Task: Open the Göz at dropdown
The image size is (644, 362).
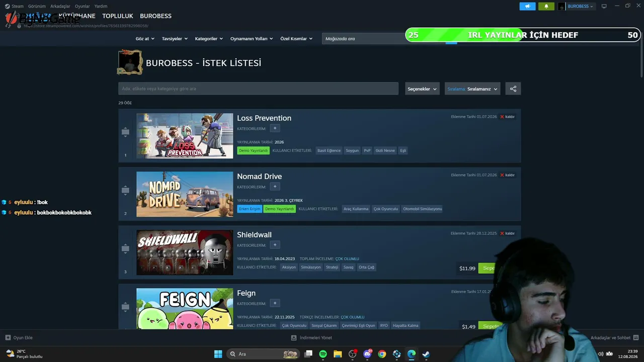Action: coord(144,39)
